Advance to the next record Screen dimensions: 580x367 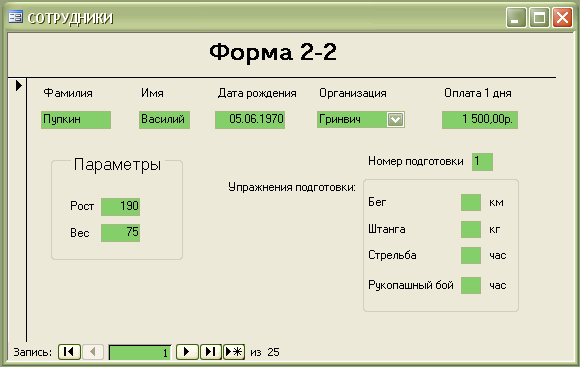point(187,351)
